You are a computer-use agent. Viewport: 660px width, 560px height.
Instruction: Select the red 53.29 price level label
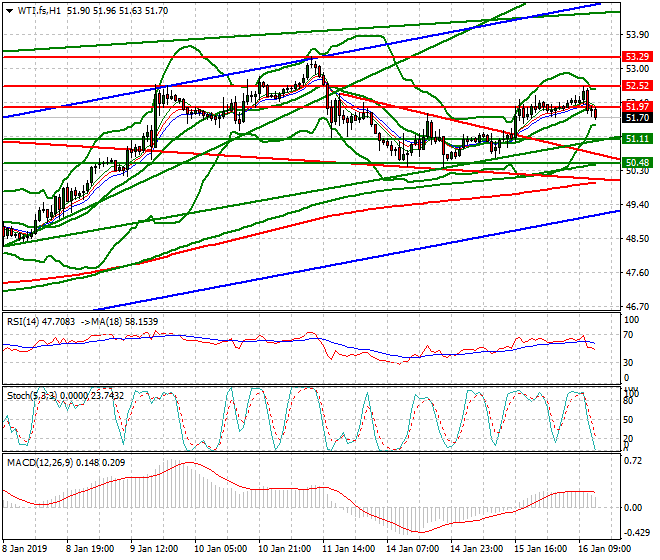637,57
